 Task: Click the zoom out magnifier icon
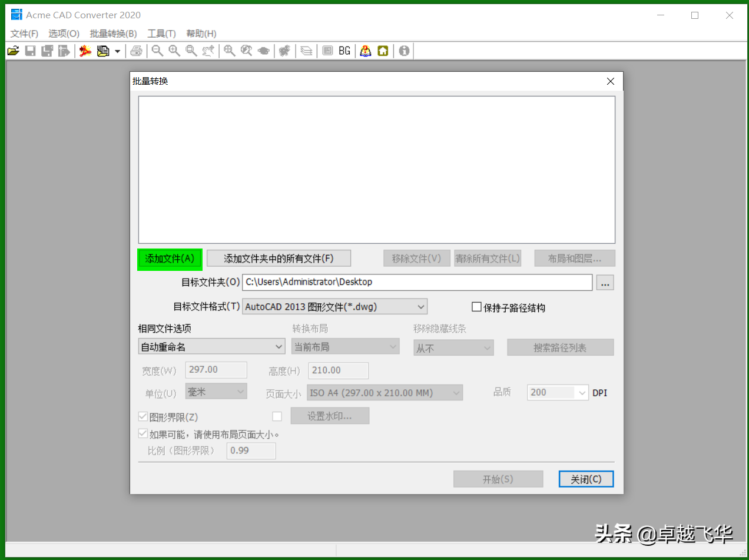[157, 51]
